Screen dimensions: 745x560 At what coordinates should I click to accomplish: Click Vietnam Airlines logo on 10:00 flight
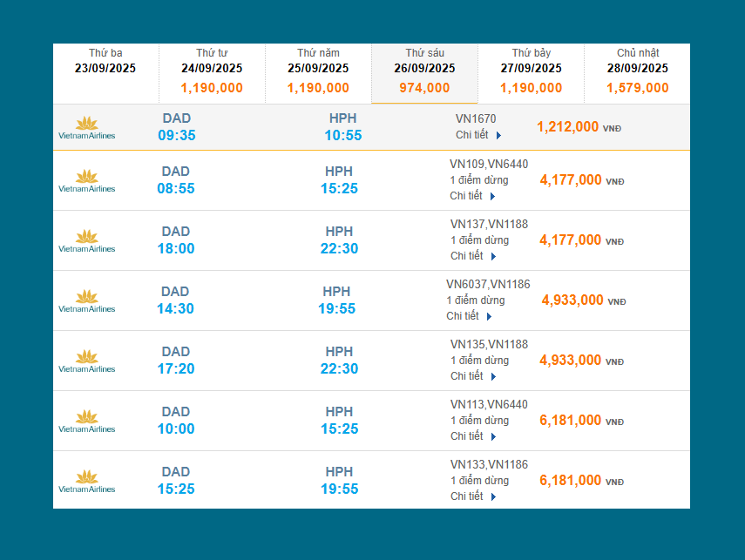86,422
